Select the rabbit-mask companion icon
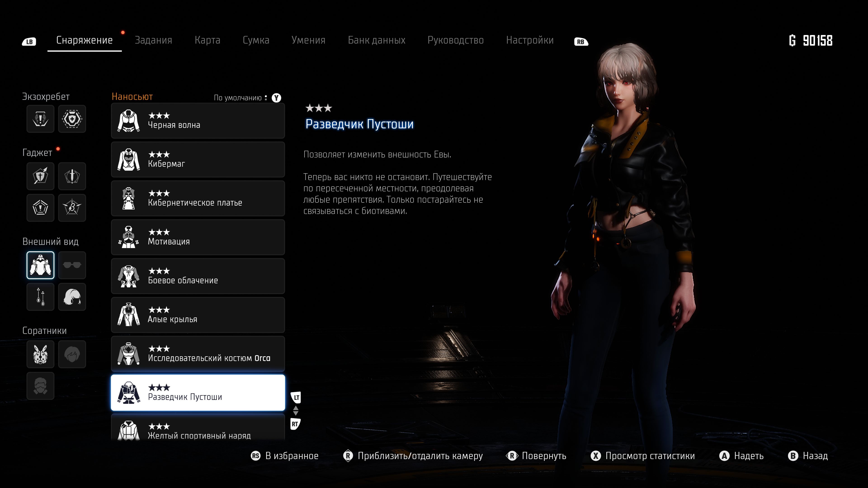Image resolution: width=868 pixels, height=488 pixels. [x=40, y=354]
